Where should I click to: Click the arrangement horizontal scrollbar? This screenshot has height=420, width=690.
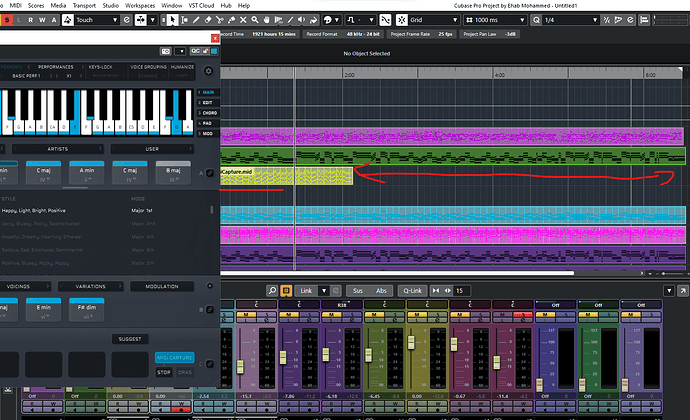(x=397, y=273)
